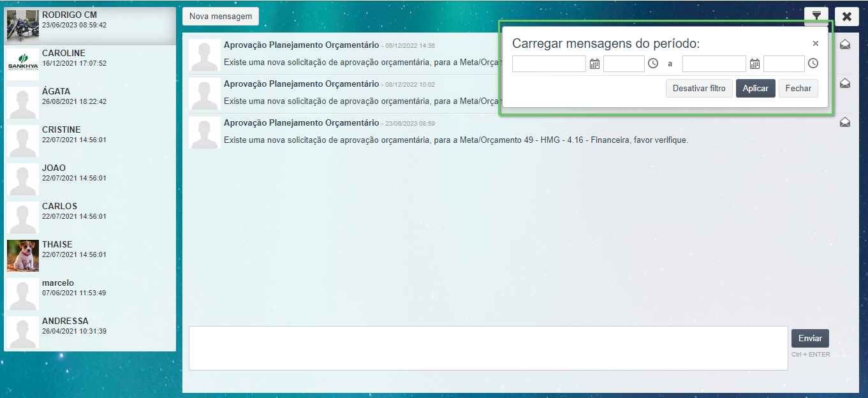Click 'Carregar mensagens do período' heading
Screen dimensions: 868x398
[x=606, y=43]
